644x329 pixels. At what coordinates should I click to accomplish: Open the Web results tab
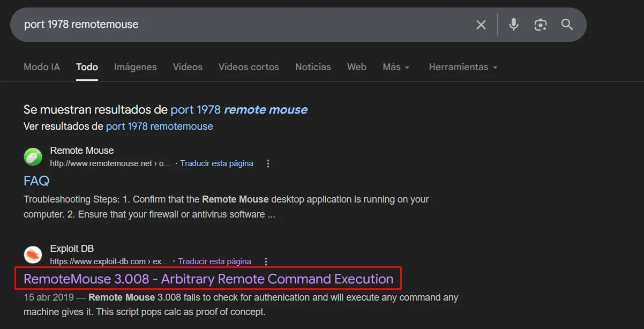357,67
